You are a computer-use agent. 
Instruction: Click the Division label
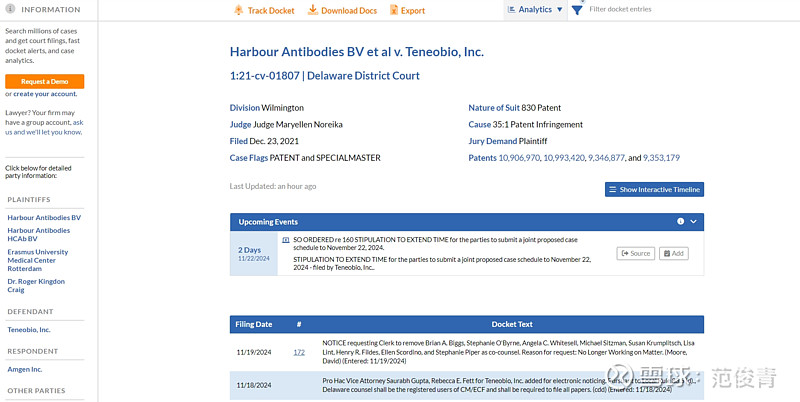click(244, 108)
